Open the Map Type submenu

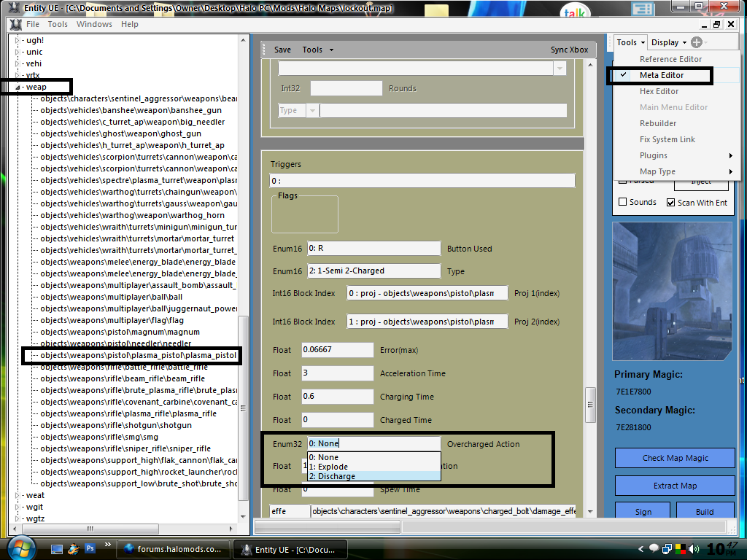point(678,171)
